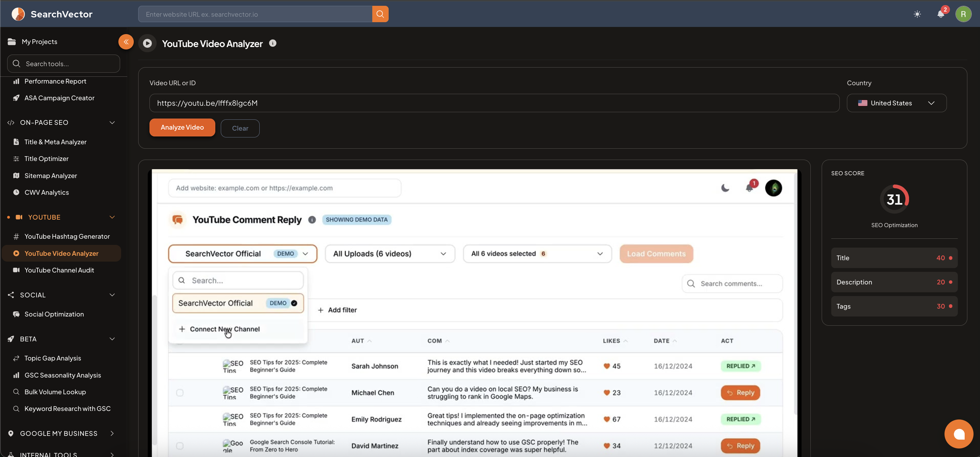
Task: Open Keyword Research with GSC
Action: (x=68, y=408)
